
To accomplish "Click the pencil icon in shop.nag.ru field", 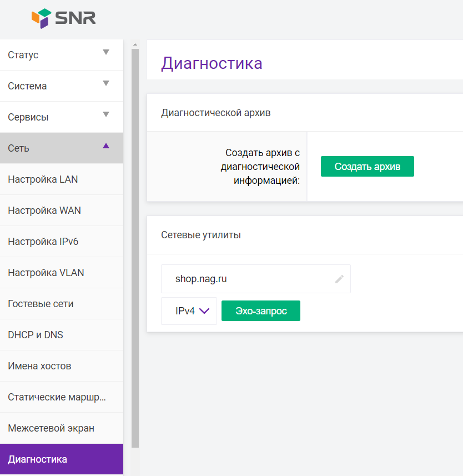I will (339, 279).
